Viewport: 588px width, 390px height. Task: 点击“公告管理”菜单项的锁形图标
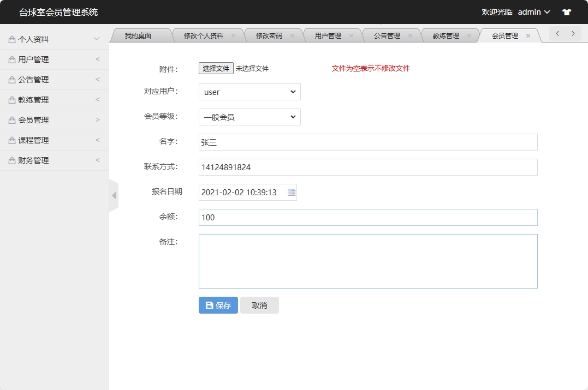11,79
